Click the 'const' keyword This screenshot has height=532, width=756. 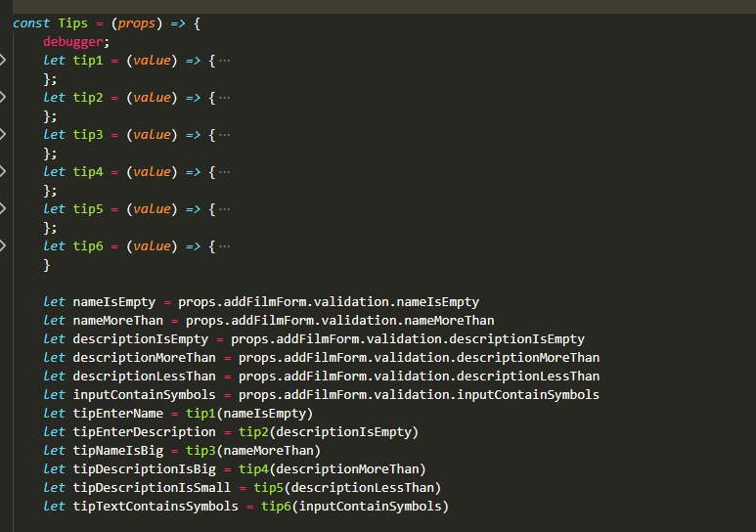point(31,23)
